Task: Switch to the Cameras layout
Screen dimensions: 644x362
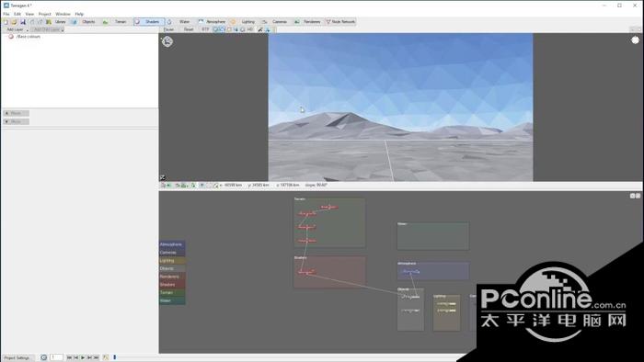Action: tap(275, 22)
